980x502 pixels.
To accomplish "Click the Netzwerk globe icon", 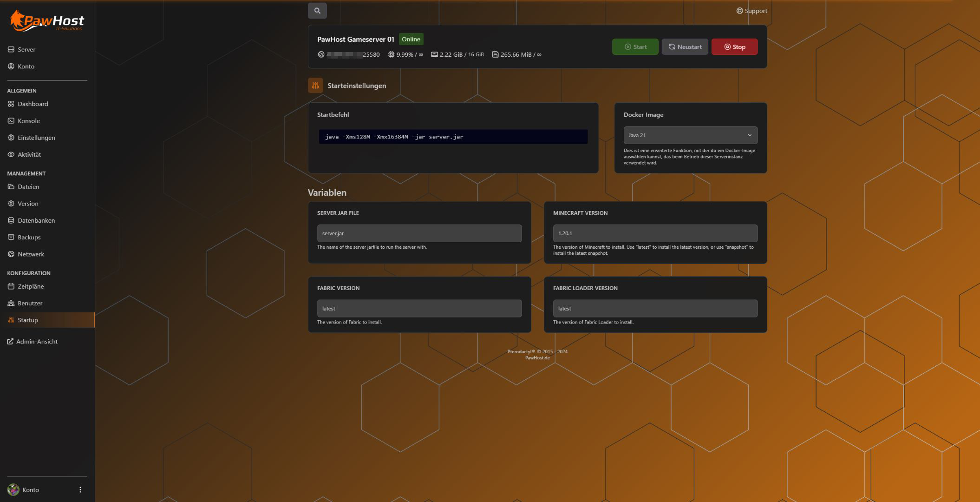I will [x=11, y=254].
